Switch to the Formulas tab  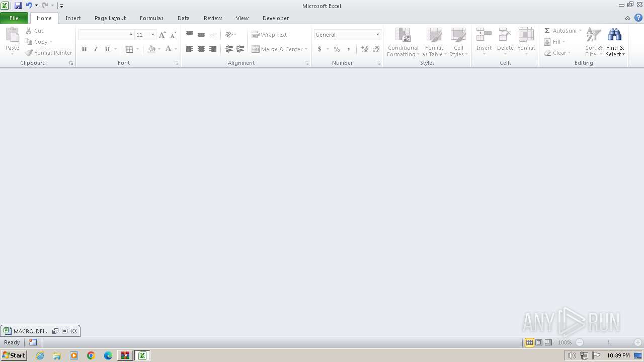point(151,18)
